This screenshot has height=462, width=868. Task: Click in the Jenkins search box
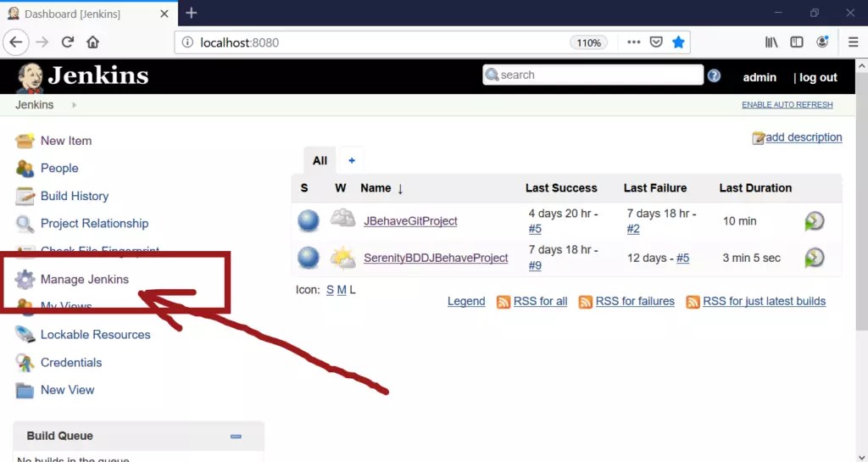[593, 75]
